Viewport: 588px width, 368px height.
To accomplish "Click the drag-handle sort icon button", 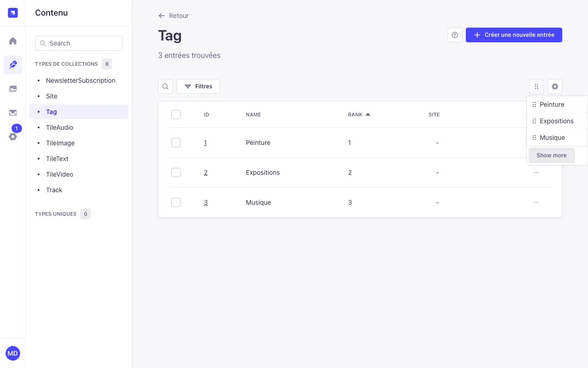I will (537, 86).
